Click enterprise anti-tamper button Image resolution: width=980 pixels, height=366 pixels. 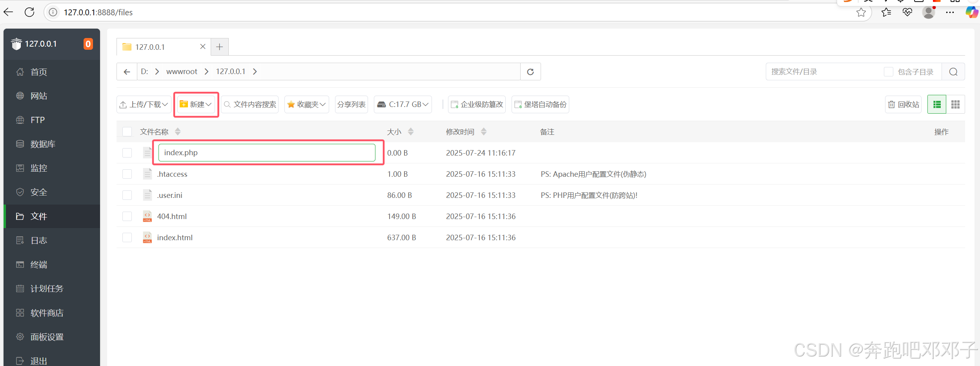coord(477,105)
